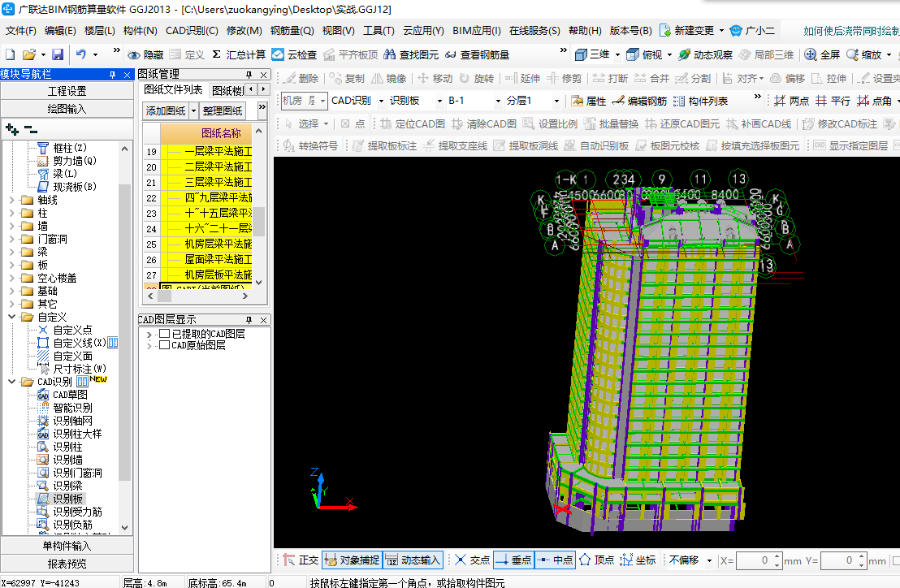Viewport: 900px width, 588px height.
Task: Switch to 俯视 view
Action: [x=644, y=54]
